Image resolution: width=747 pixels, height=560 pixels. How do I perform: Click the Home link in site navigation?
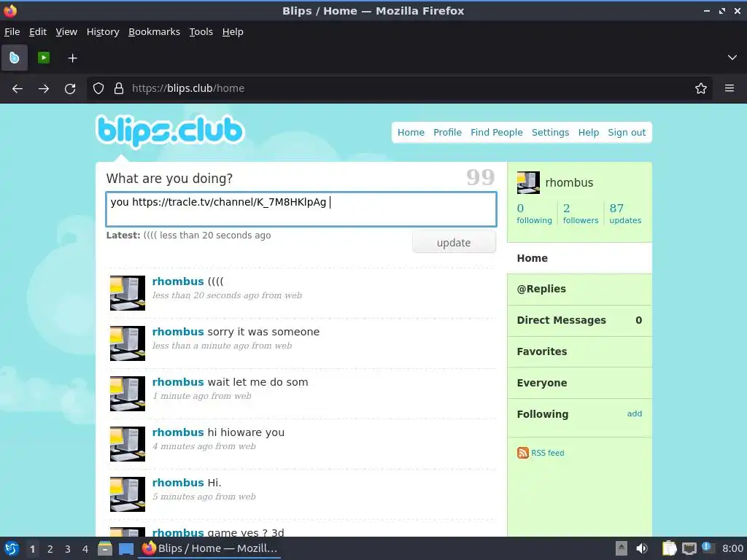411,133
